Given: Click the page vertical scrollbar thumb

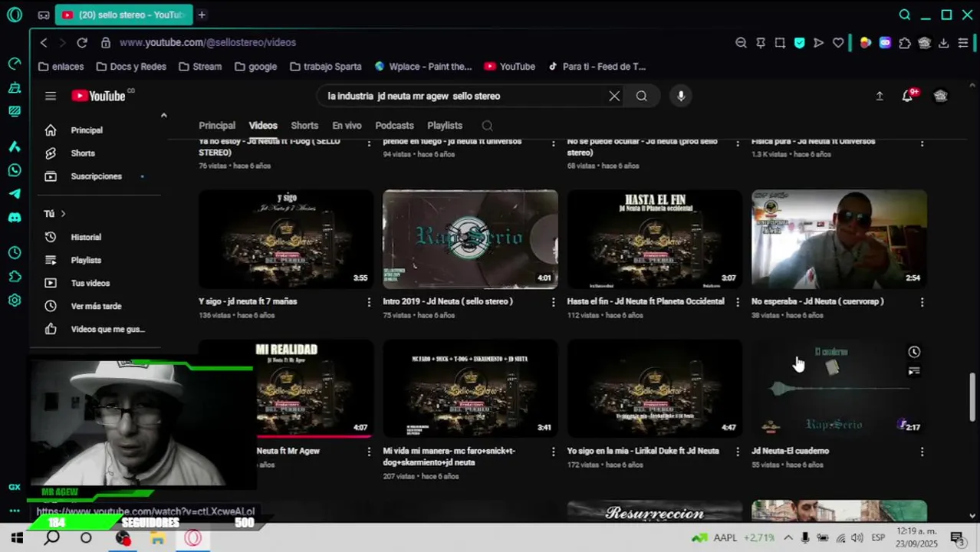Looking at the screenshot, I should 973,397.
